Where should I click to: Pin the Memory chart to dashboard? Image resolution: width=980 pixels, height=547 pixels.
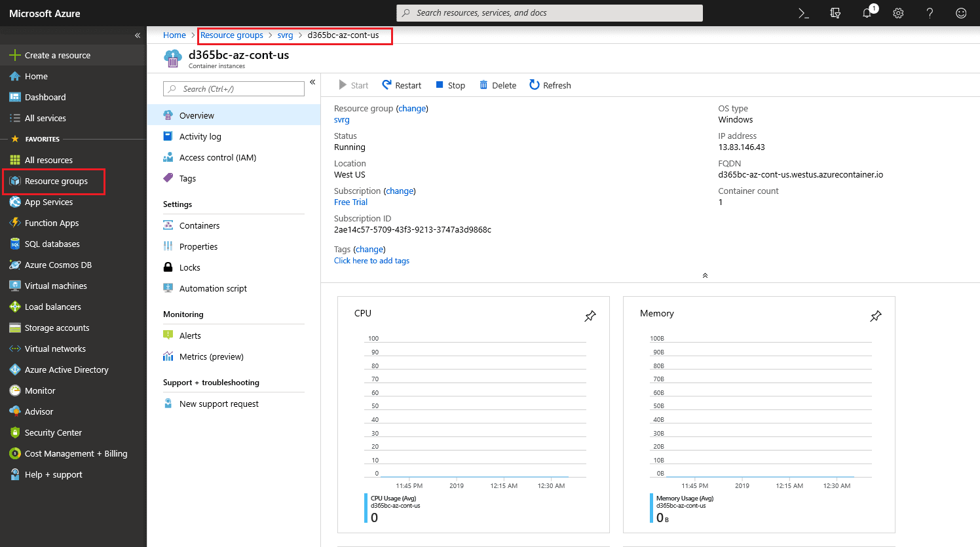[x=876, y=316]
